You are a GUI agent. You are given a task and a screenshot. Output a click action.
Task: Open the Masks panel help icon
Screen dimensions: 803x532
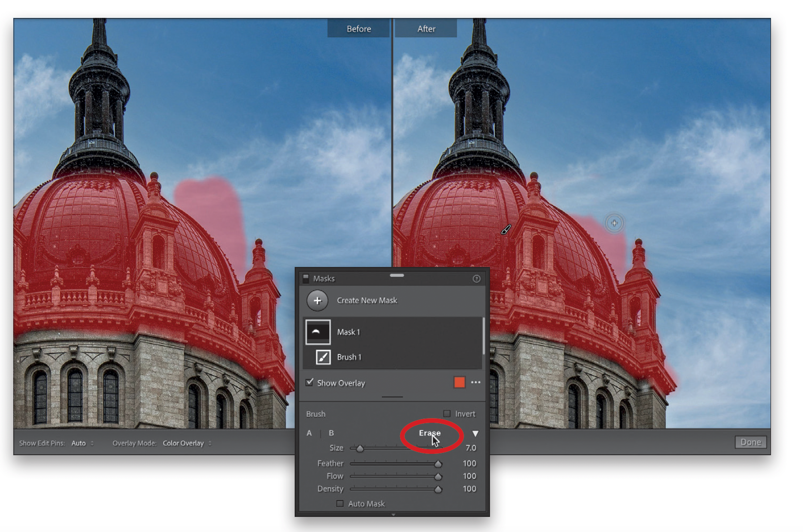(476, 279)
